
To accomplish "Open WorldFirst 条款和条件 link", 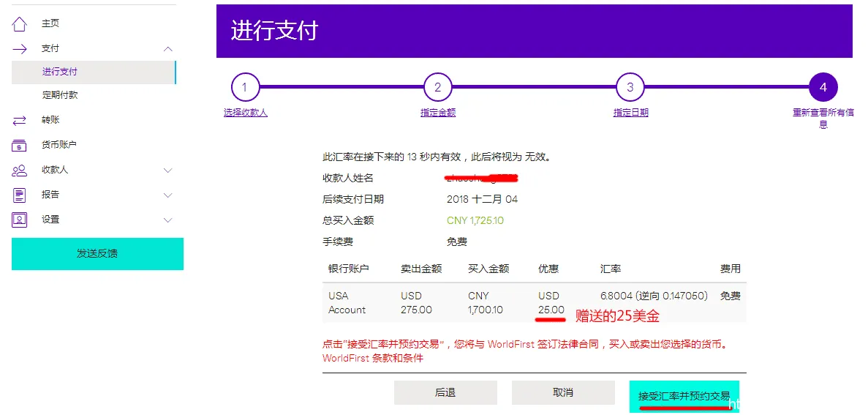I will click(372, 358).
